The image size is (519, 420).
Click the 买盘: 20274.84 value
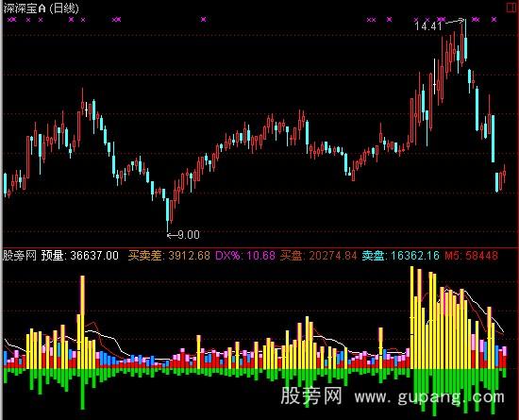pos(319,256)
